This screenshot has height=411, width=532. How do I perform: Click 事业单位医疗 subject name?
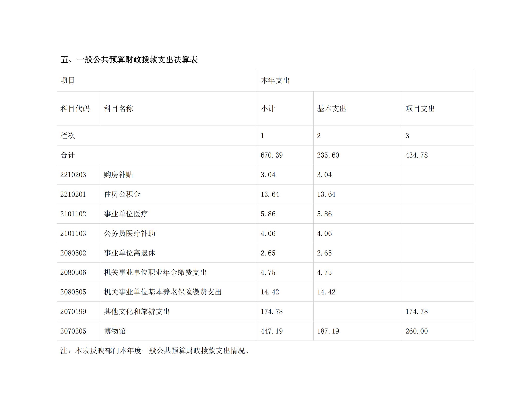(126, 214)
